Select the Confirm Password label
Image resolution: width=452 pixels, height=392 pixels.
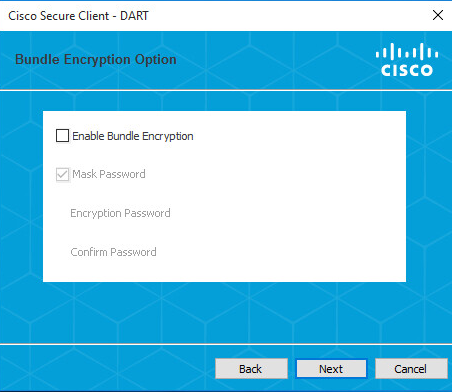[113, 252]
